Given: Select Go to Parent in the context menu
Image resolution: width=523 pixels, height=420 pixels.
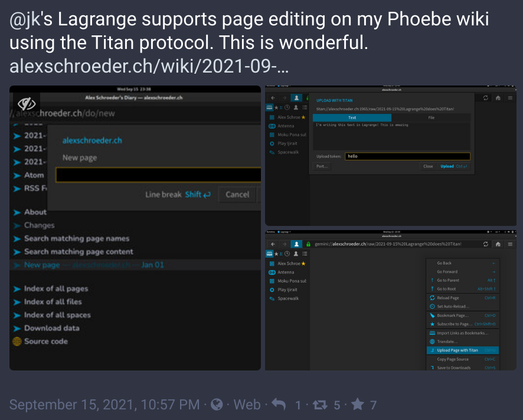Looking at the screenshot, I should 463,280.
